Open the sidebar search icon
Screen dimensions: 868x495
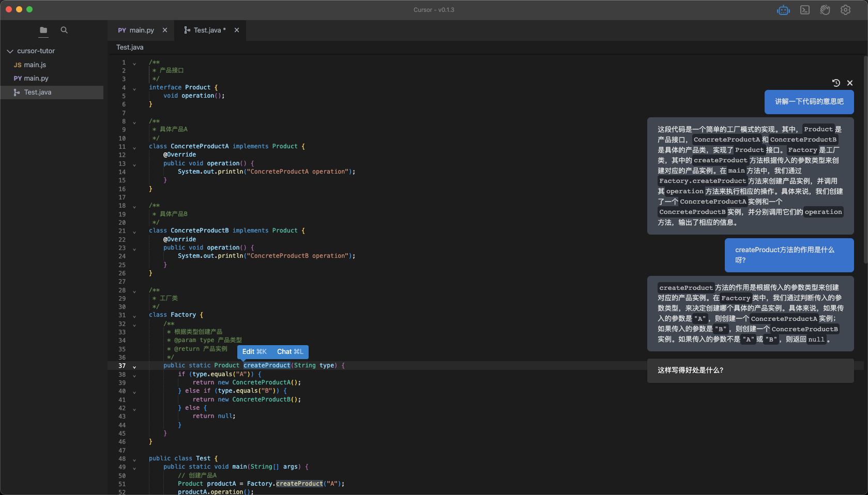point(64,30)
